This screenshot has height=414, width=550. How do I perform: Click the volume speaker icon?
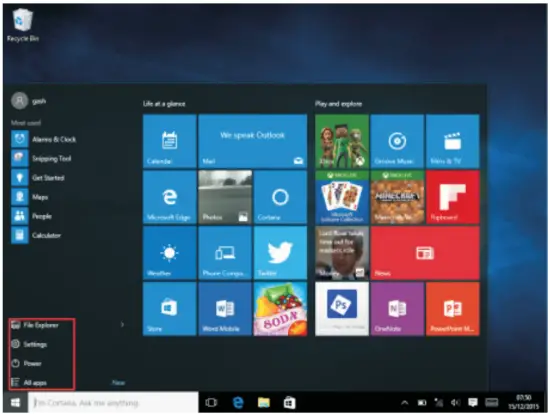(x=455, y=402)
